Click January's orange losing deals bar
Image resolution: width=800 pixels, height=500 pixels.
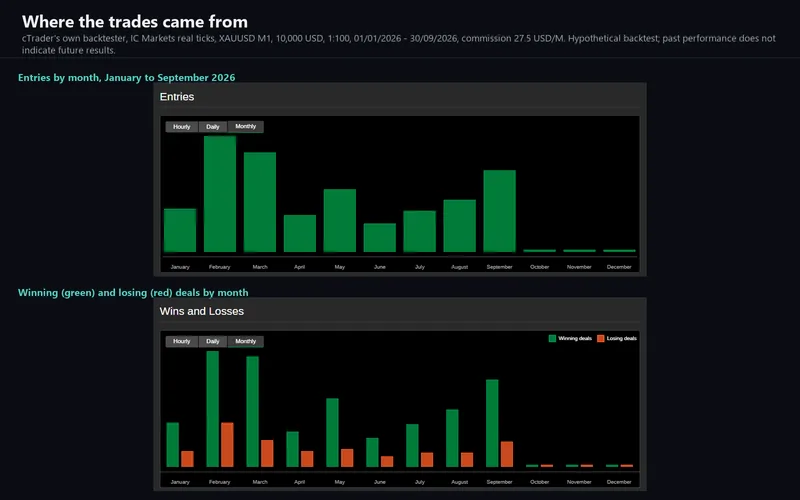[187, 459]
